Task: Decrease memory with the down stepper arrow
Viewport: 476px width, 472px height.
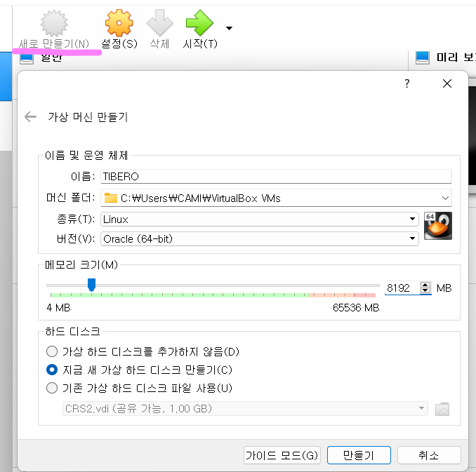Action: [x=425, y=290]
